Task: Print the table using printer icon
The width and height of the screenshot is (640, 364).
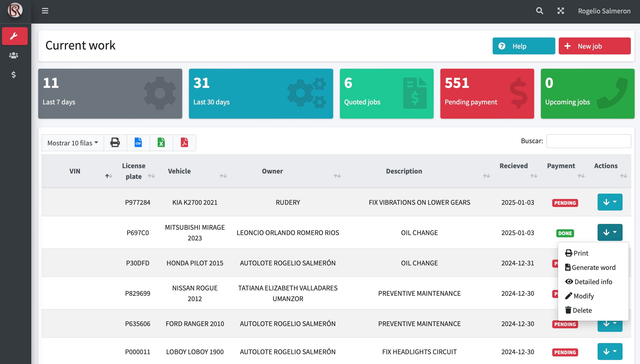Action: click(115, 143)
